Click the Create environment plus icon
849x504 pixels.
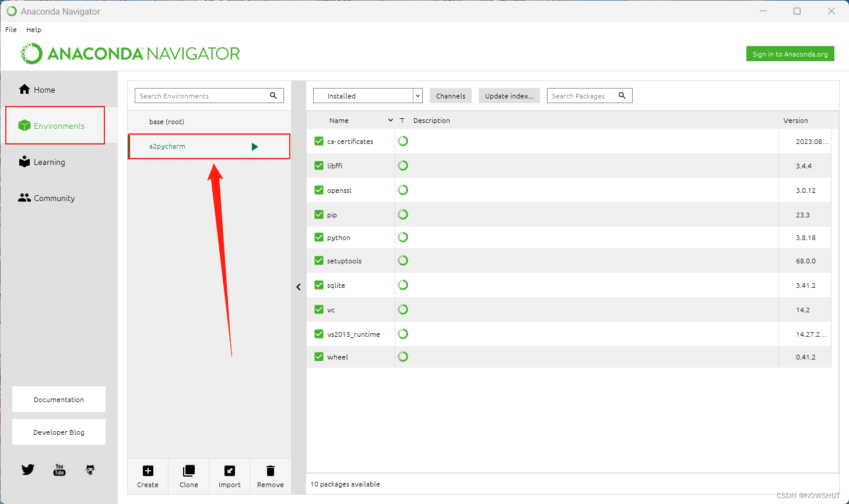148,471
